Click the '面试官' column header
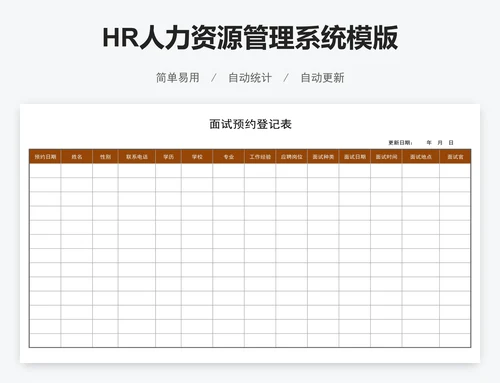Screen dimensions: 500x383 tap(455, 157)
